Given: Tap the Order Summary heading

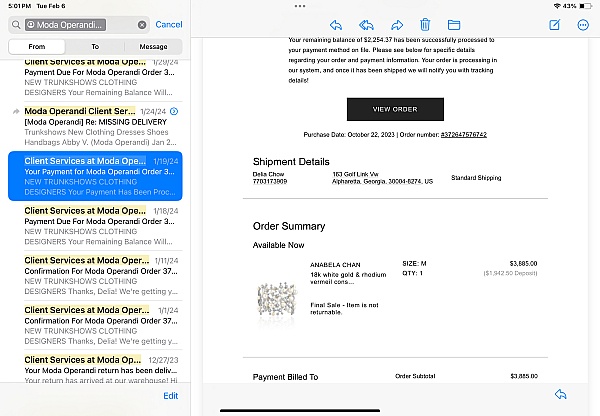Looking at the screenshot, I should tap(289, 226).
